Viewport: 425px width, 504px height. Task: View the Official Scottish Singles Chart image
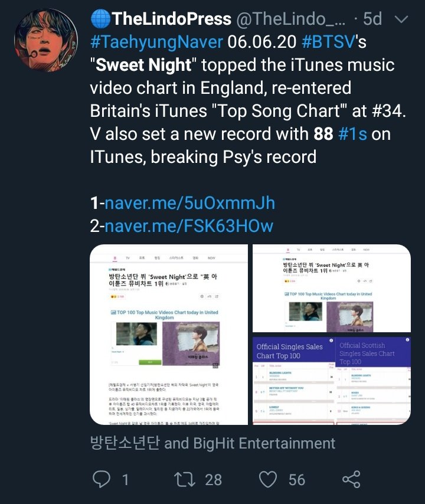point(373,380)
